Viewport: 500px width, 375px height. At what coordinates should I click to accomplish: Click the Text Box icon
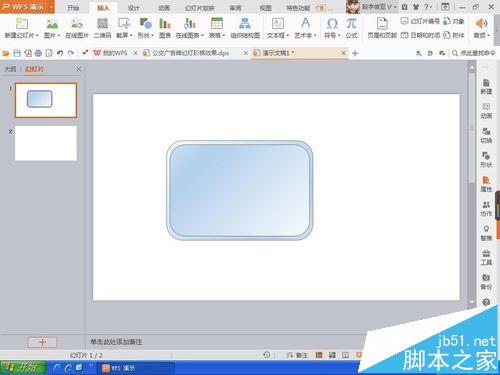click(278, 24)
